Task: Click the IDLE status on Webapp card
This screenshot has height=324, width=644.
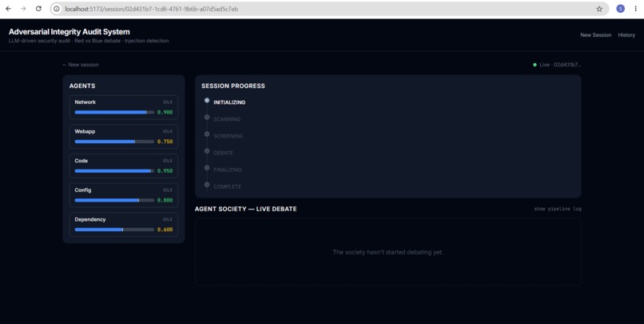Action: (x=168, y=131)
